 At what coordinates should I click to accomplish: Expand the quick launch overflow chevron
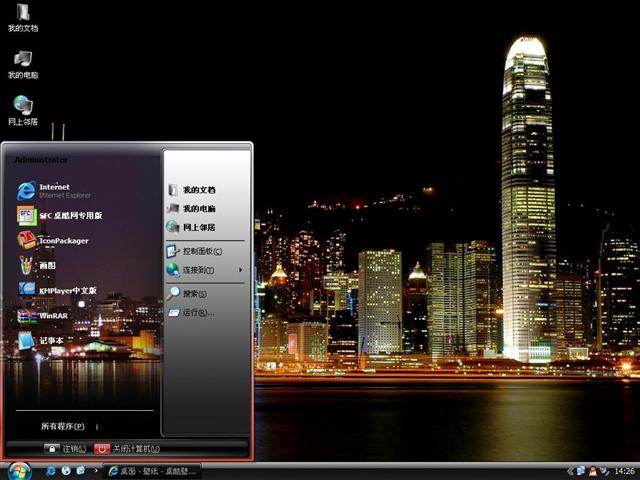[x=96, y=471]
